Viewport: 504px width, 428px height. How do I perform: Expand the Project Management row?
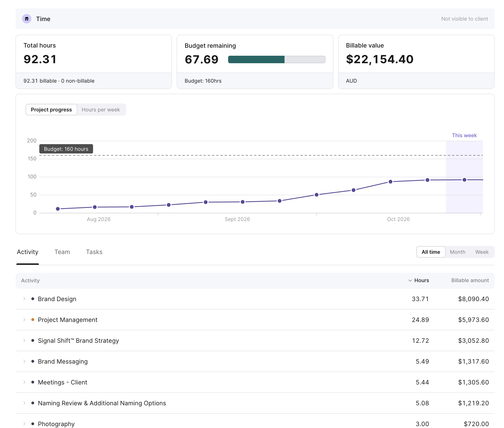pos(24,320)
